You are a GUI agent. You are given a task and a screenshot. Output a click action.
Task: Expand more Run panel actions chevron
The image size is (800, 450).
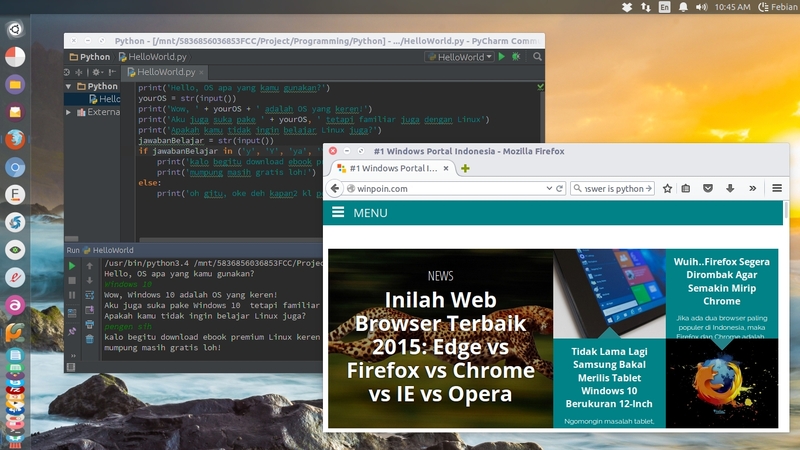coord(73,356)
